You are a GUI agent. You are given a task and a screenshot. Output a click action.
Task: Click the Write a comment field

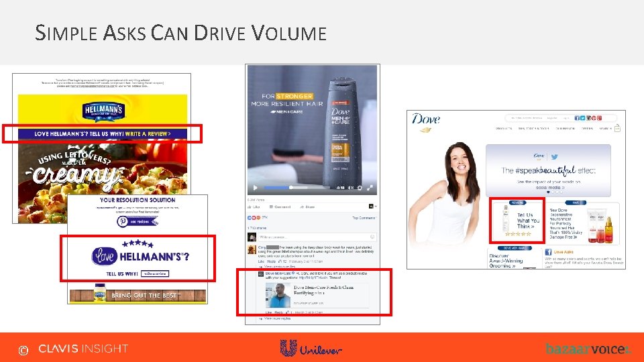(317, 237)
